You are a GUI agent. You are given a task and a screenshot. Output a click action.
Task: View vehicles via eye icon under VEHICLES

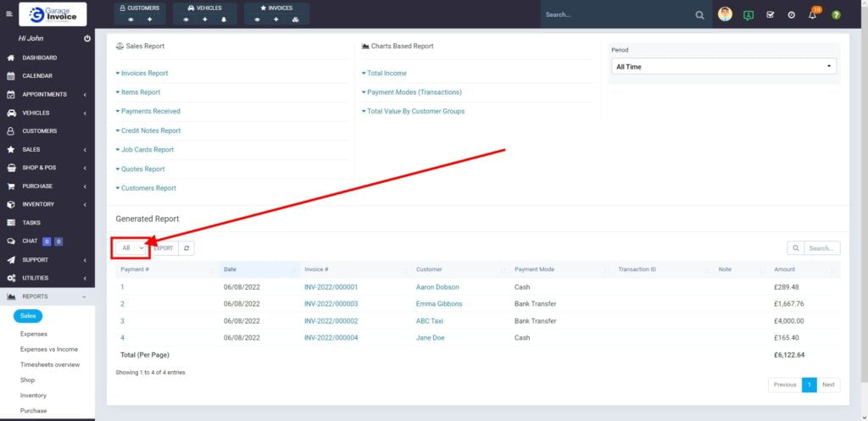click(186, 19)
